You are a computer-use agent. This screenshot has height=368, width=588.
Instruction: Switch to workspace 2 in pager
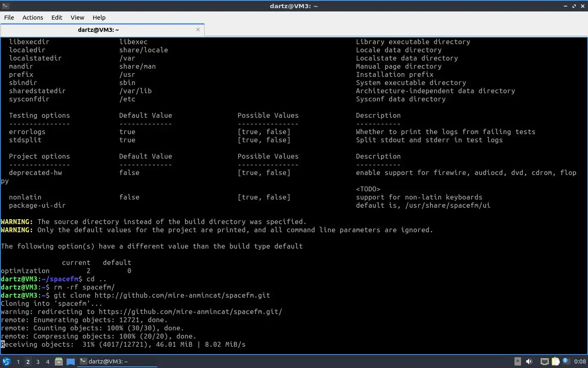tap(28, 361)
